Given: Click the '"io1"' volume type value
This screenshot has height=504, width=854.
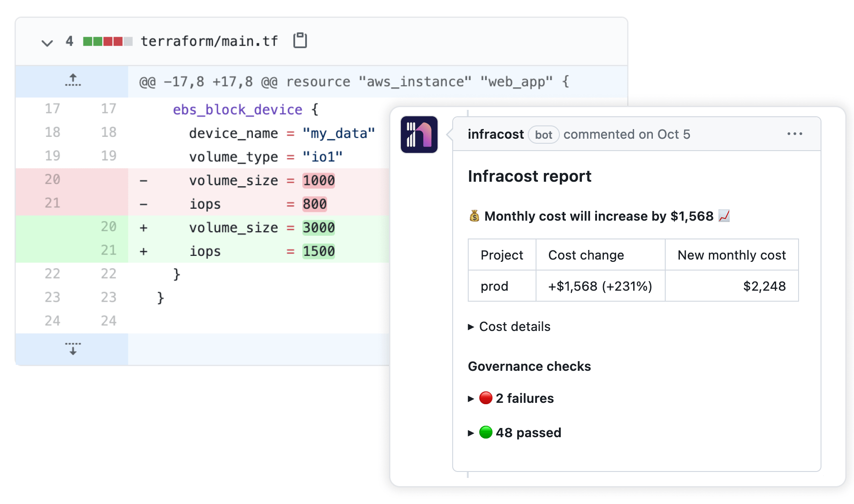Looking at the screenshot, I should 323,157.
